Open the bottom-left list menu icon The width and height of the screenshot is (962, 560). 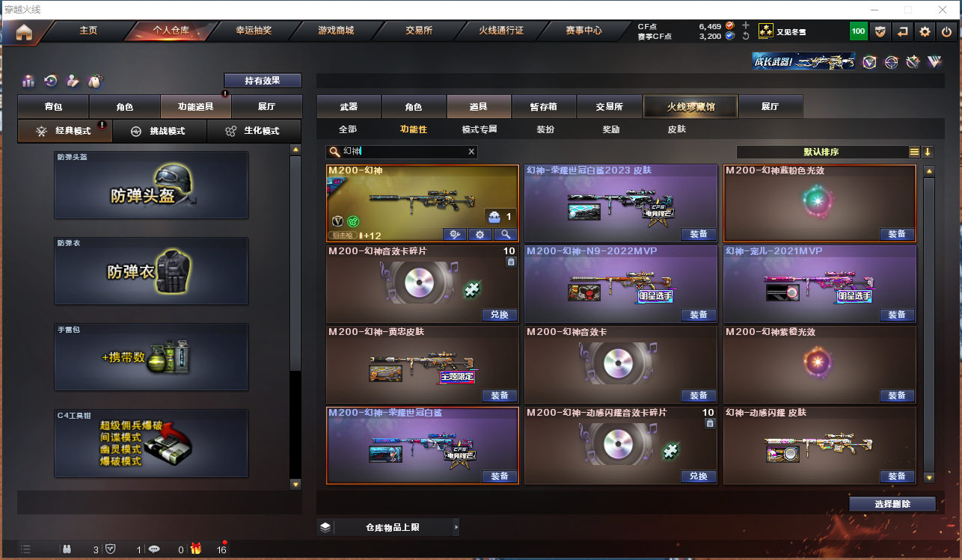25,550
